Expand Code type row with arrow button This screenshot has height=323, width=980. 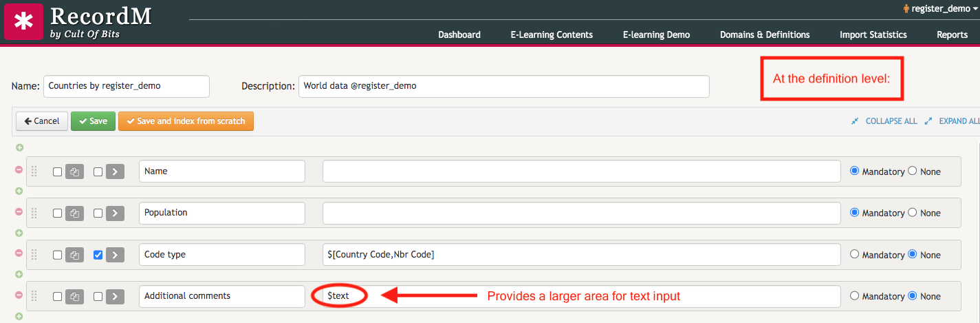point(115,255)
